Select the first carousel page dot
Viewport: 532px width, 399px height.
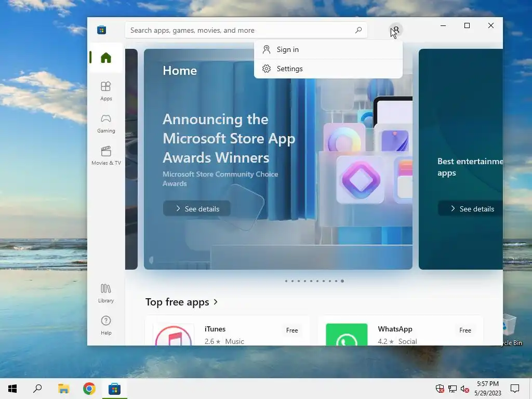tap(286, 281)
